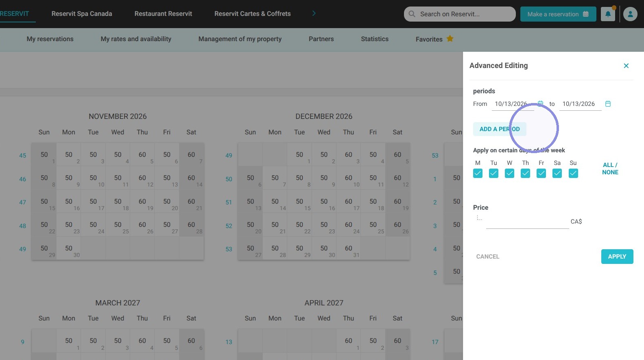Uncheck the Friday checkbox
This screenshot has height=360, width=644.
541,173
